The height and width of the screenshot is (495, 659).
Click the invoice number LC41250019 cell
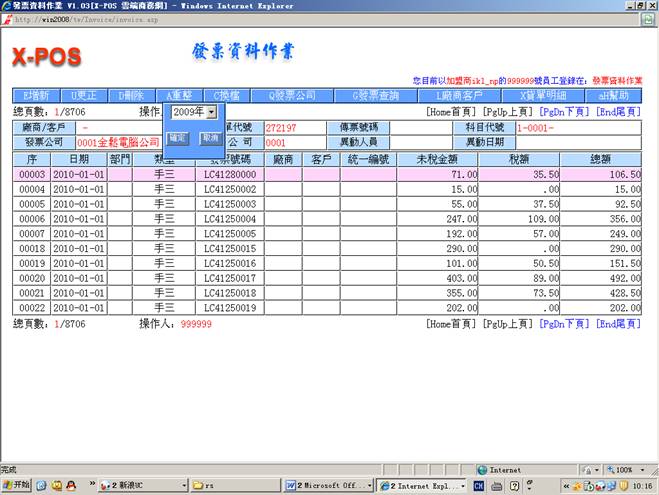(230, 309)
